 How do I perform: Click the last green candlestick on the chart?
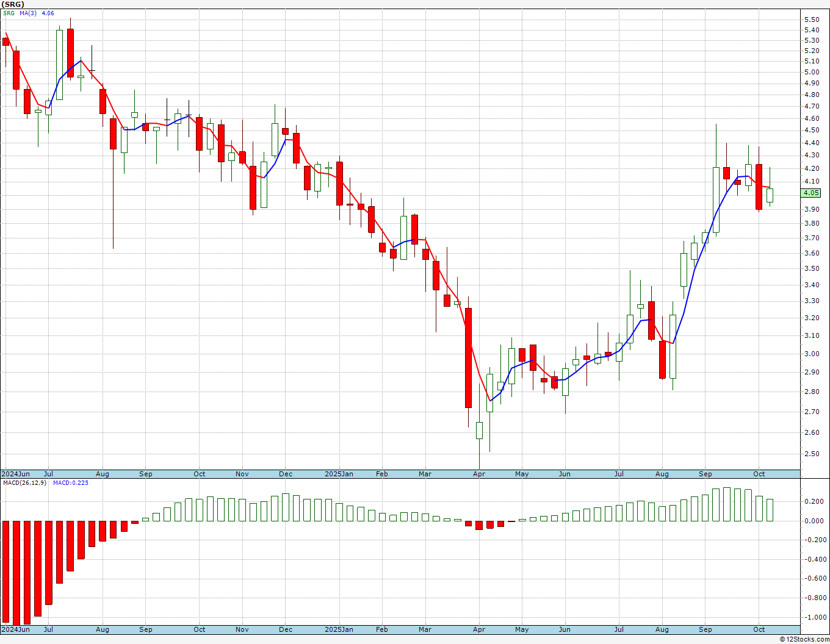point(770,195)
